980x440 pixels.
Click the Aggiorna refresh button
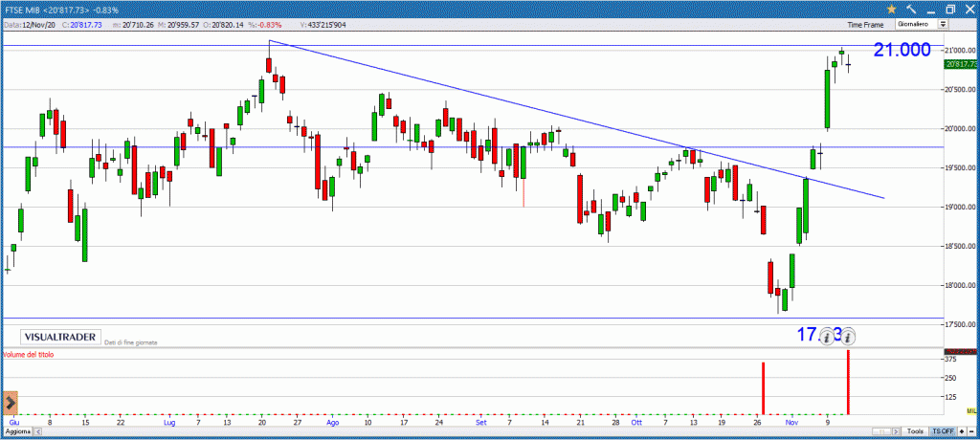point(17,432)
